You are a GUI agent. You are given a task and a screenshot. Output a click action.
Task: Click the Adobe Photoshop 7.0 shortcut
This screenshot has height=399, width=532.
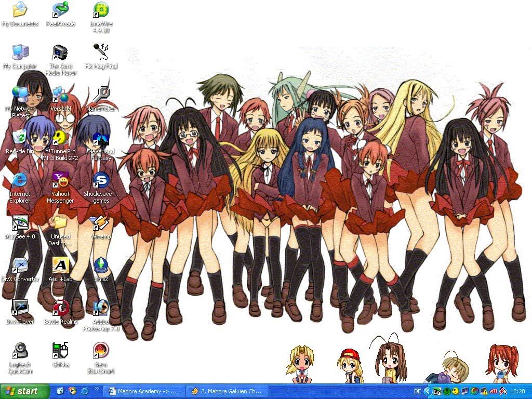(101, 309)
